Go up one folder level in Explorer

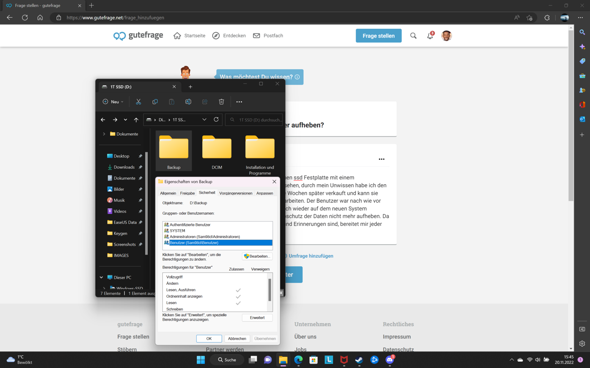(x=136, y=120)
